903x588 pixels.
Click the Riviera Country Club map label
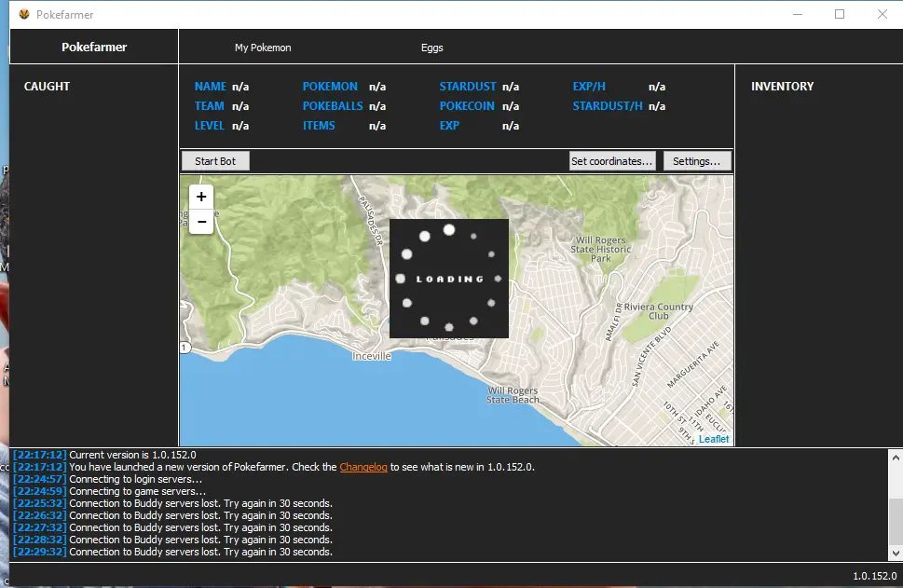tap(659, 311)
